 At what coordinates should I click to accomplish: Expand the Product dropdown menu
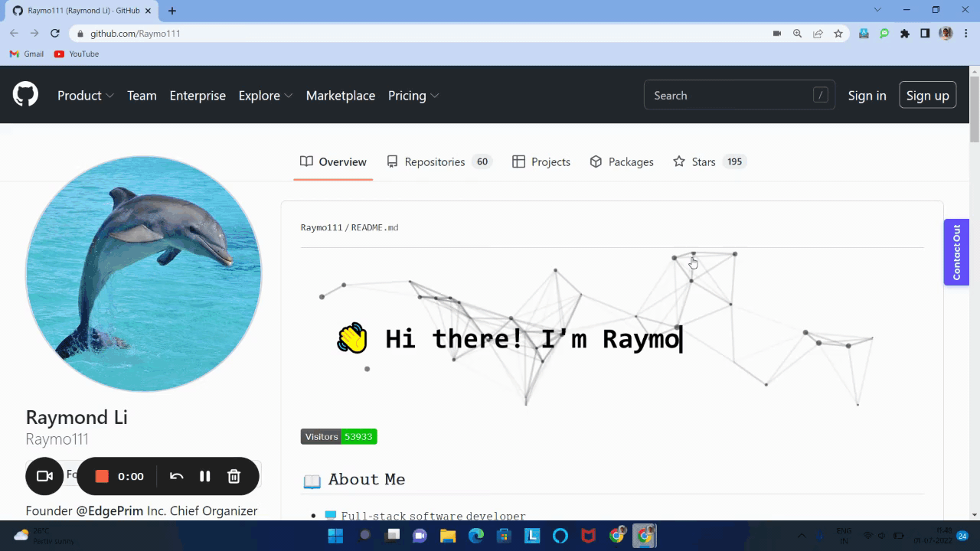point(86,96)
